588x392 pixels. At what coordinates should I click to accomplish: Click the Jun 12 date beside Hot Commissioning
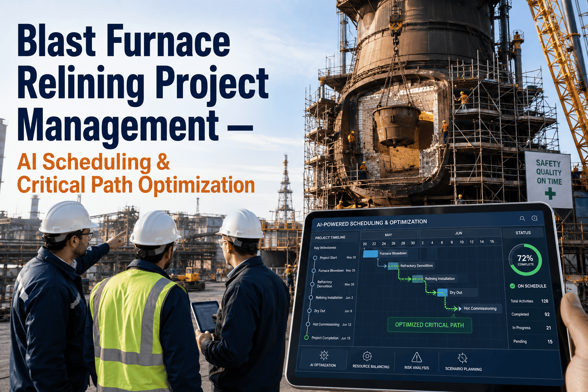tap(346, 325)
